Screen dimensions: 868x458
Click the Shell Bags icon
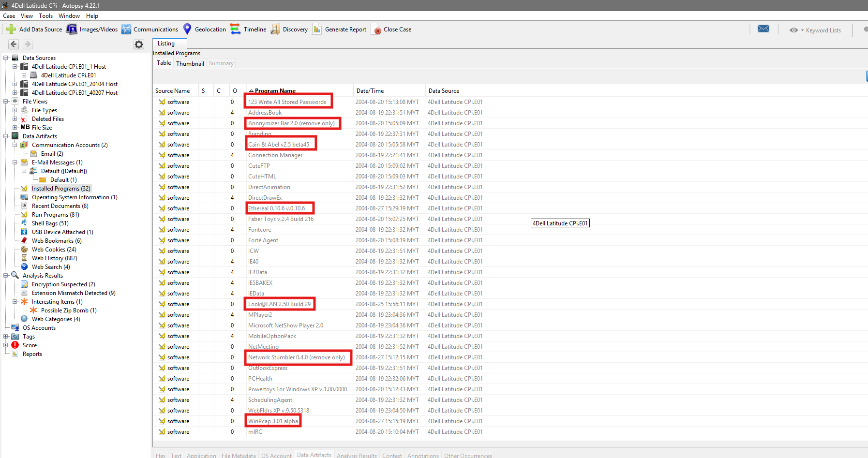[24, 223]
